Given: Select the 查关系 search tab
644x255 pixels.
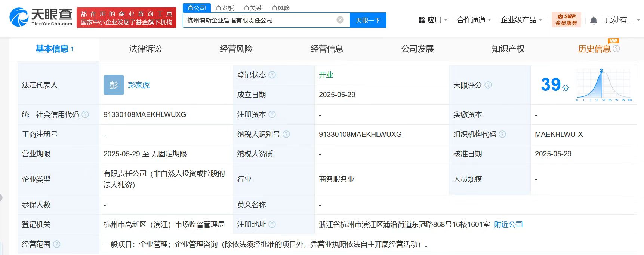Looking at the screenshot, I should coord(253,8).
